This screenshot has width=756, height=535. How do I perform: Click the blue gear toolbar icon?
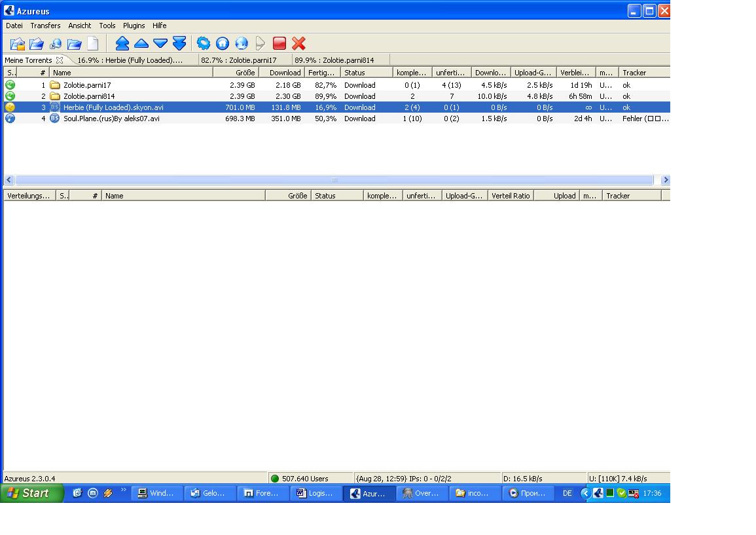tap(204, 43)
